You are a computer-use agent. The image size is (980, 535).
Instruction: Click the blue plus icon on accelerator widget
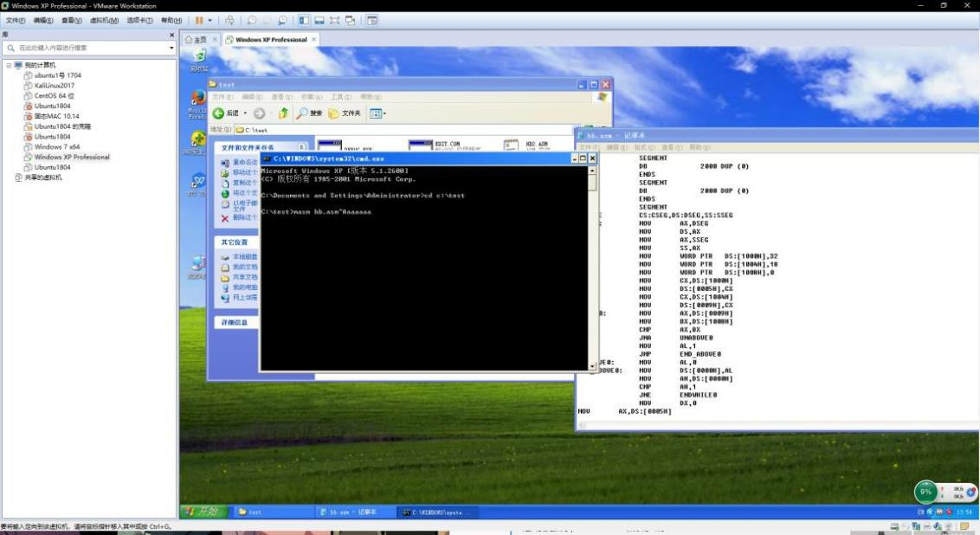(970, 492)
